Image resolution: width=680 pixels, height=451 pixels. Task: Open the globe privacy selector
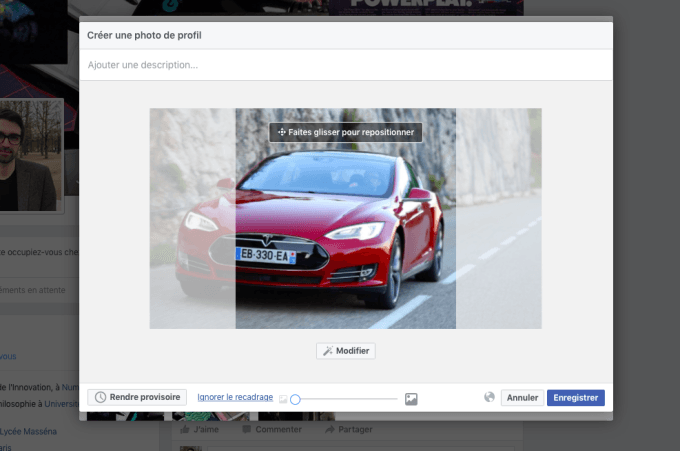[x=489, y=397]
